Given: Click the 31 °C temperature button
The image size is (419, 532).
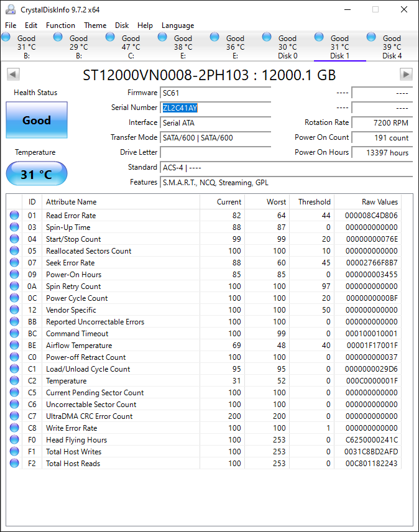Looking at the screenshot, I should coord(37,174).
